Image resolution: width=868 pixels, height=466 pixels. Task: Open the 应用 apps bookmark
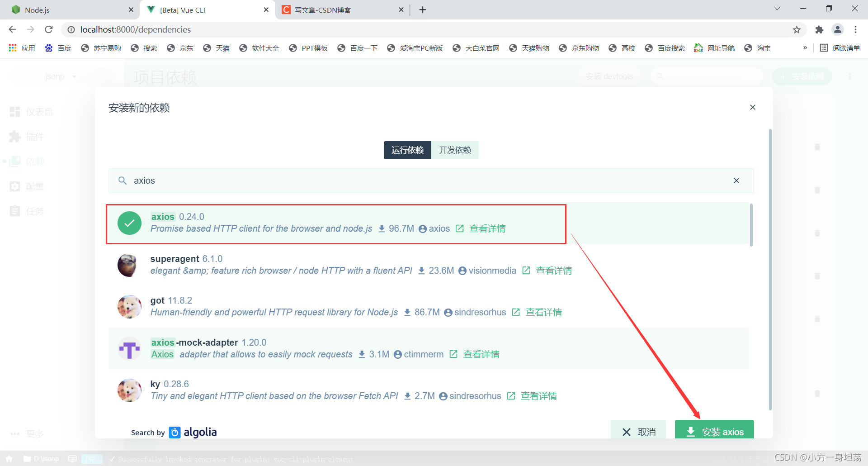click(22, 48)
